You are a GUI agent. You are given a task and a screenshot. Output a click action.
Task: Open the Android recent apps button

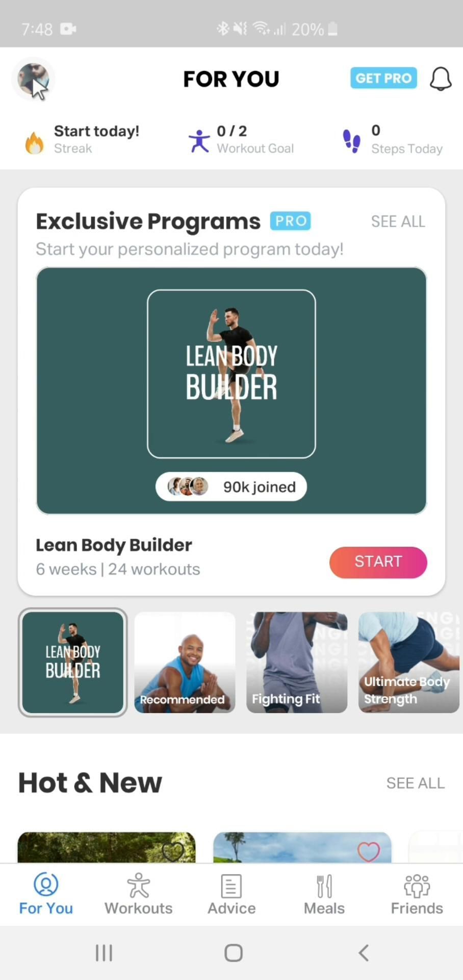pos(104,952)
